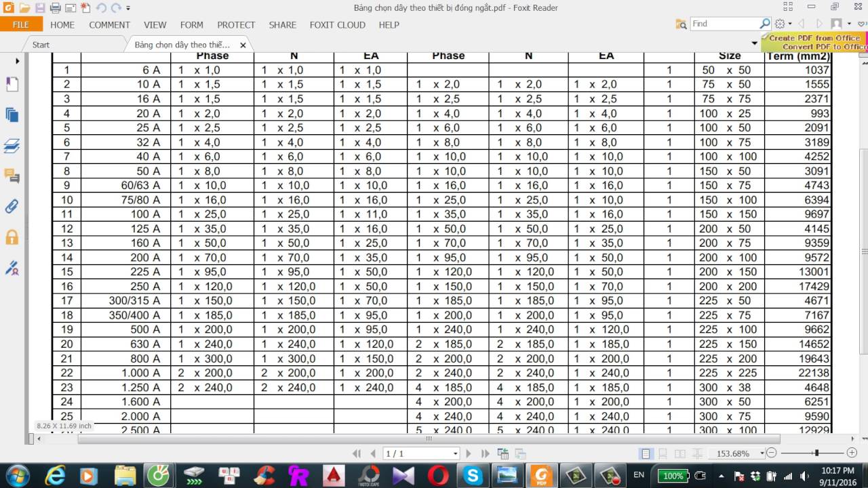Open Opera browser from taskbar
The height and width of the screenshot is (488, 868).
438,475
